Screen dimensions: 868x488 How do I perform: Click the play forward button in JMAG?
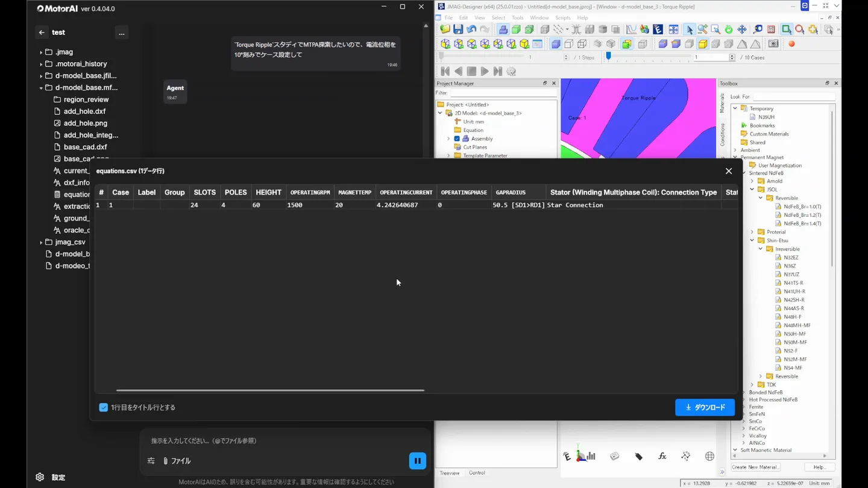click(485, 71)
